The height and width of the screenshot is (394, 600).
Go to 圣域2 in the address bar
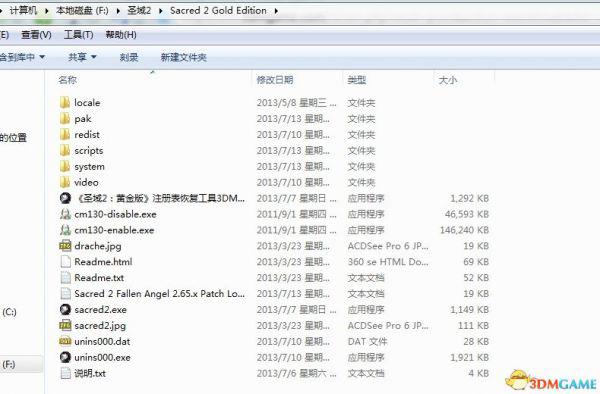pos(139,11)
